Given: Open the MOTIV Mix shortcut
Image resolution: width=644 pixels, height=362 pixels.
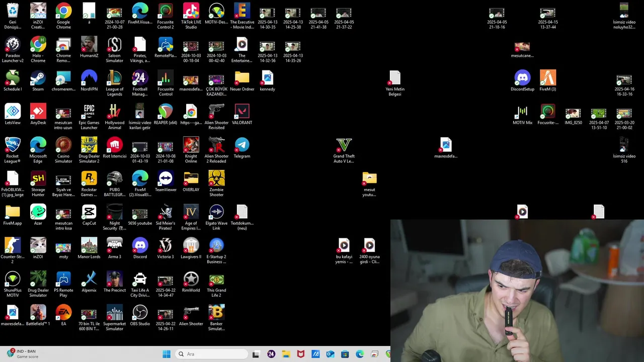Looking at the screenshot, I should (522, 114).
